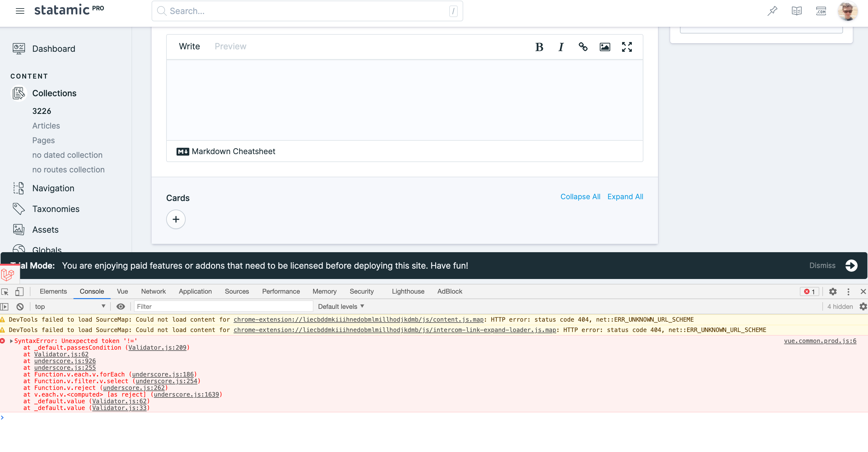Open the Performance DevTools tab
The height and width of the screenshot is (452, 868).
click(281, 291)
